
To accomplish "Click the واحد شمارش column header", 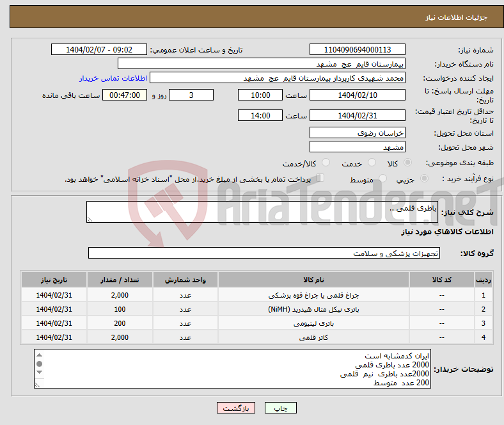I will pos(185,280).
